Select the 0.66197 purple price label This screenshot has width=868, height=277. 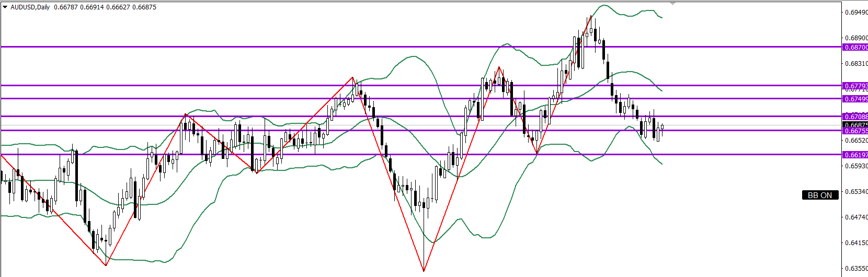[855, 155]
